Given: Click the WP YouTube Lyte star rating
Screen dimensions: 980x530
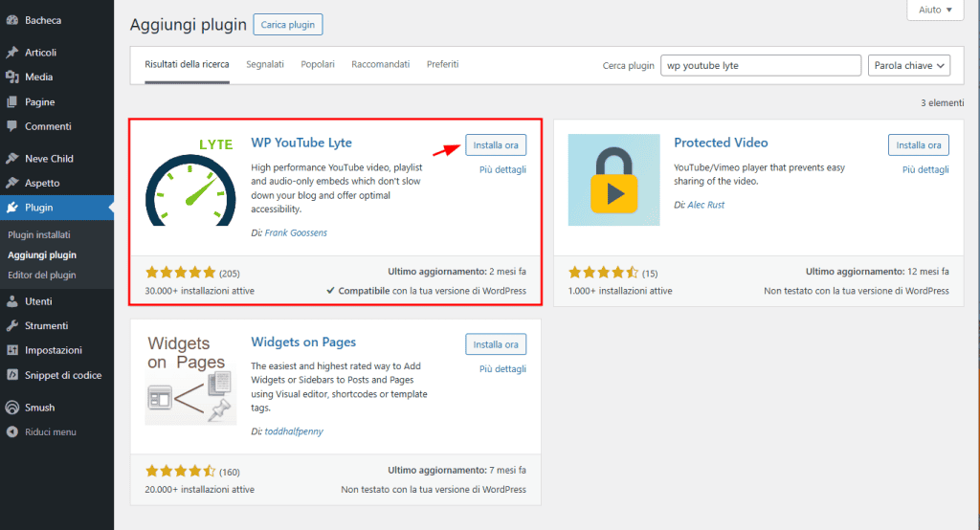Looking at the screenshot, I should [x=181, y=273].
